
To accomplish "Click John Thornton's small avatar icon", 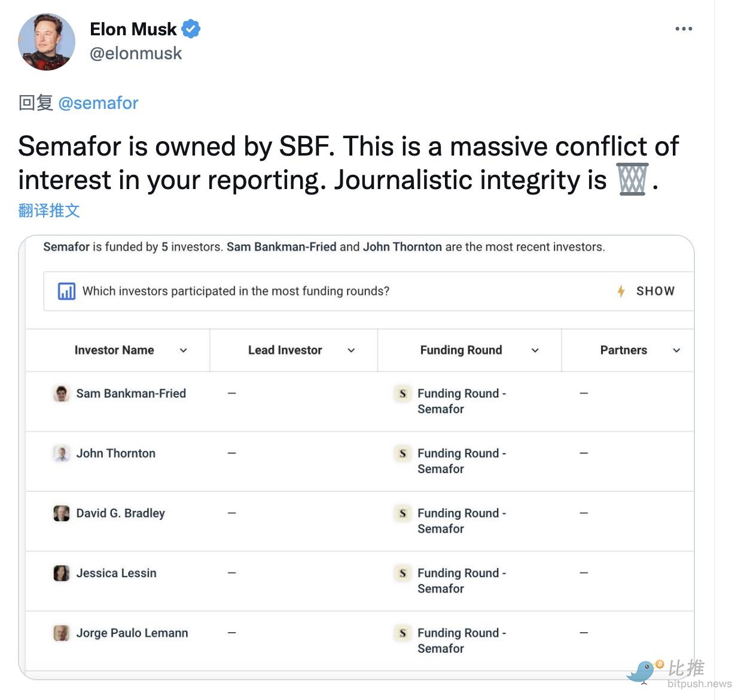I will 62,454.
